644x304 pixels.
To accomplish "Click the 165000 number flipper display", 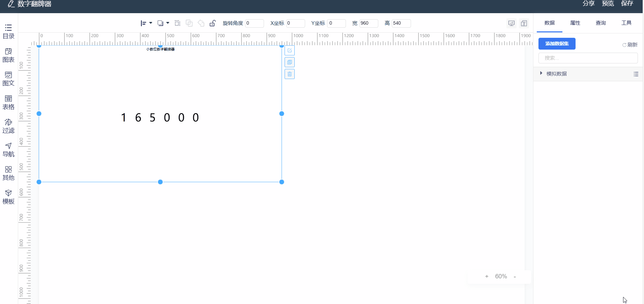I will click(x=160, y=117).
